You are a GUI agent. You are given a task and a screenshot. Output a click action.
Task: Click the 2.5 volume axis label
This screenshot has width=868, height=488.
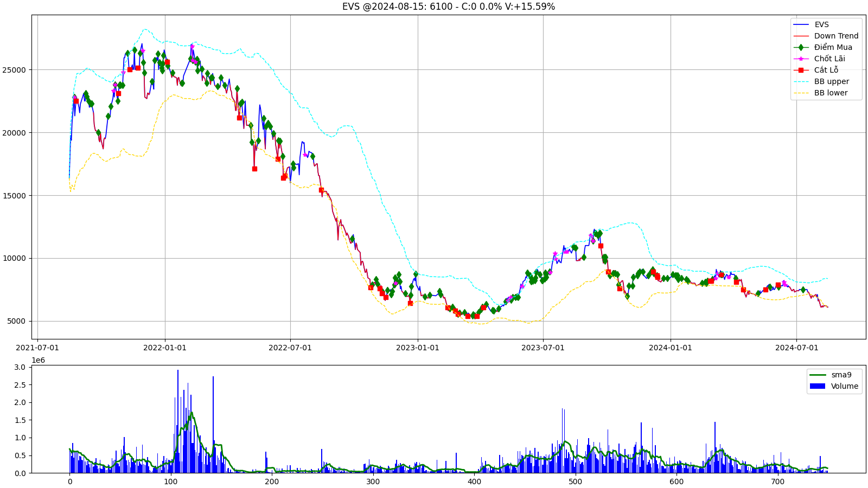(x=20, y=385)
